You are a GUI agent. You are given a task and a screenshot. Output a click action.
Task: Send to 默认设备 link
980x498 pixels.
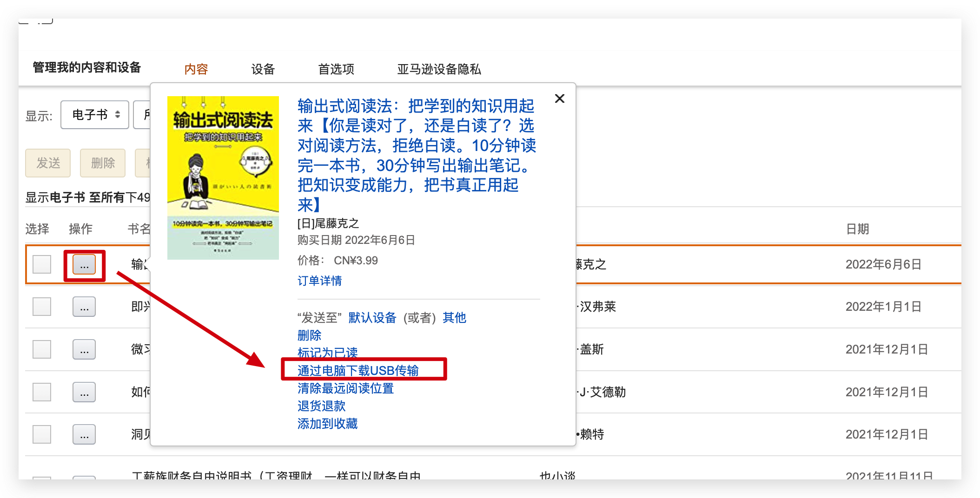point(372,318)
